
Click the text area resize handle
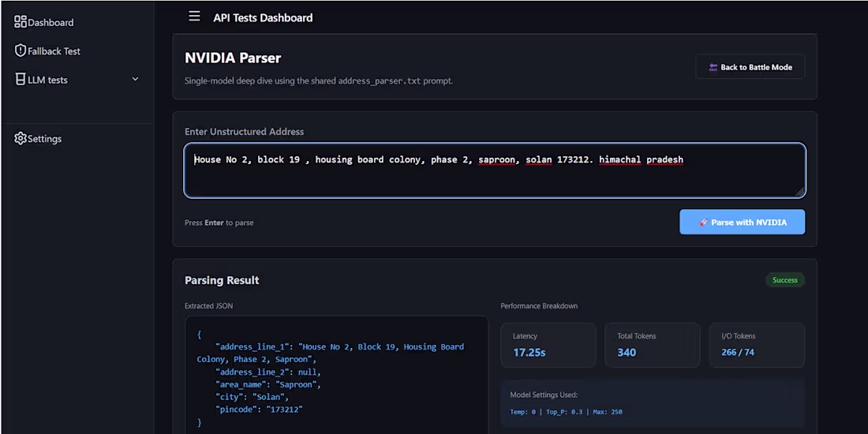pos(800,192)
